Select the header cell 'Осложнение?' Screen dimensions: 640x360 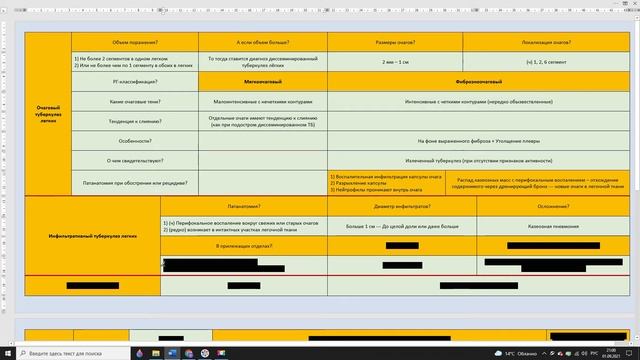[553, 206]
